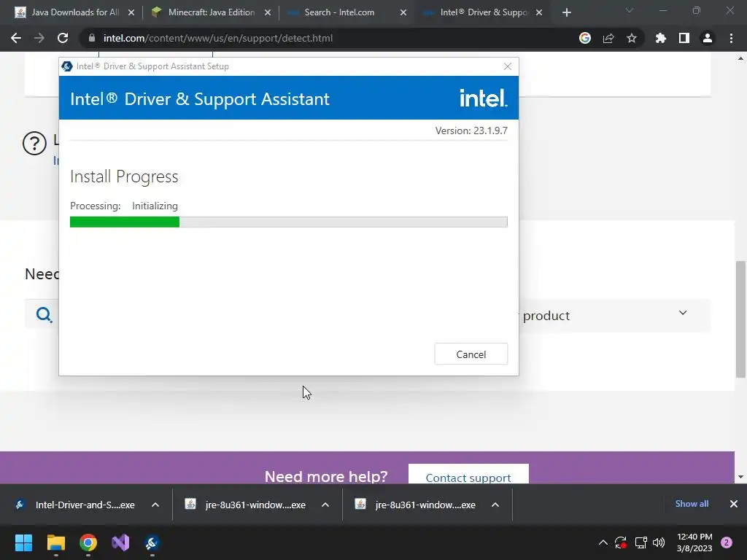The height and width of the screenshot is (560, 747).
Task: Open the first jre-8u361 download
Action: click(x=246, y=505)
